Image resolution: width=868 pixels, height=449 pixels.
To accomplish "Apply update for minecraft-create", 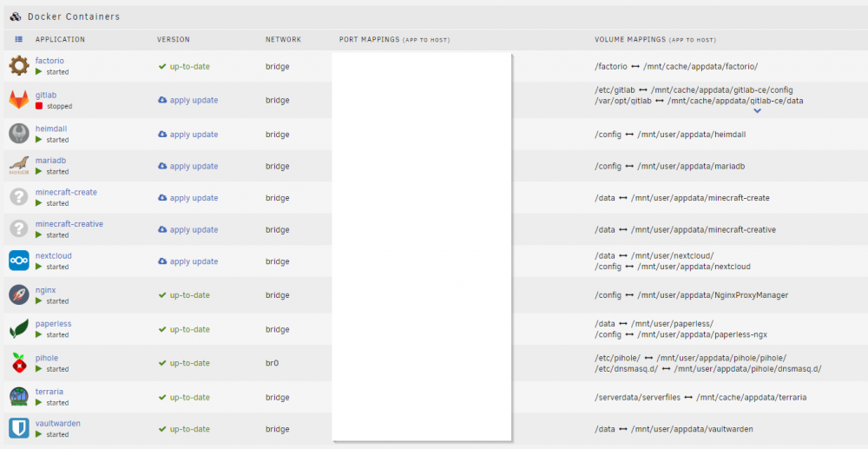I will [188, 198].
